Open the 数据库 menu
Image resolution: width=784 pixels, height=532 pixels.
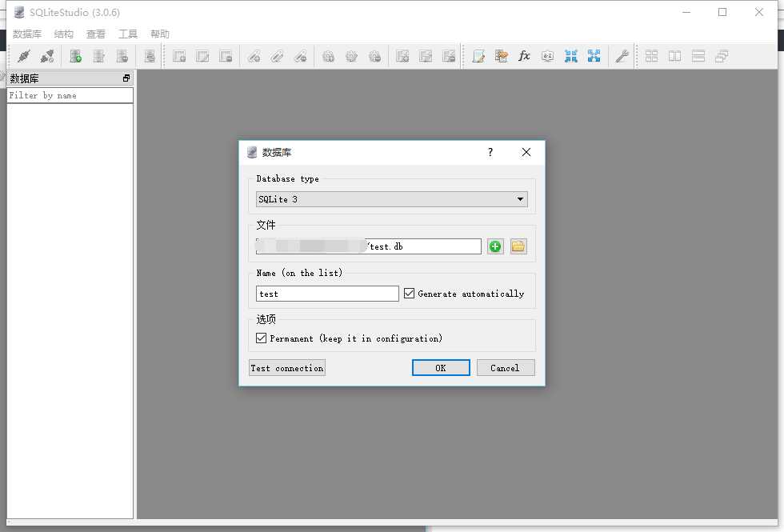(x=27, y=34)
